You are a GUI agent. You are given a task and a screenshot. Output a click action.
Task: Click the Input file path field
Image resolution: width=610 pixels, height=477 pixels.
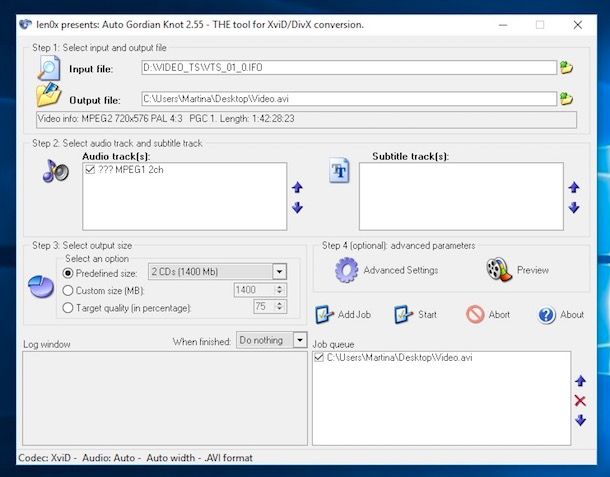349,68
